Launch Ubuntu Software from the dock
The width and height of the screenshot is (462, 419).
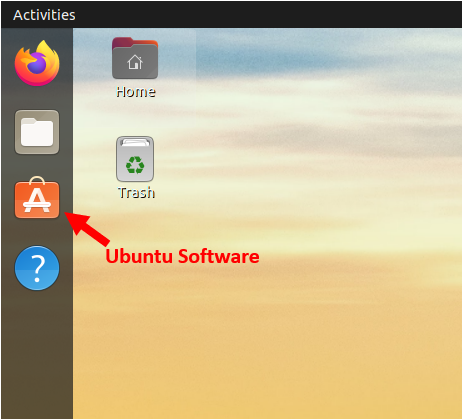pos(37,198)
